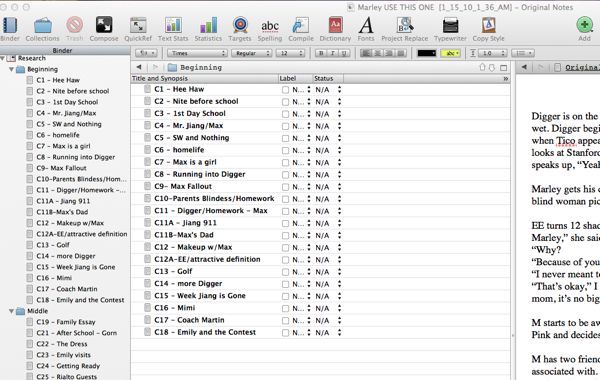This screenshot has width=600, height=380.
Task: Open status stepper for C2 - Nite before school
Action: (339, 102)
